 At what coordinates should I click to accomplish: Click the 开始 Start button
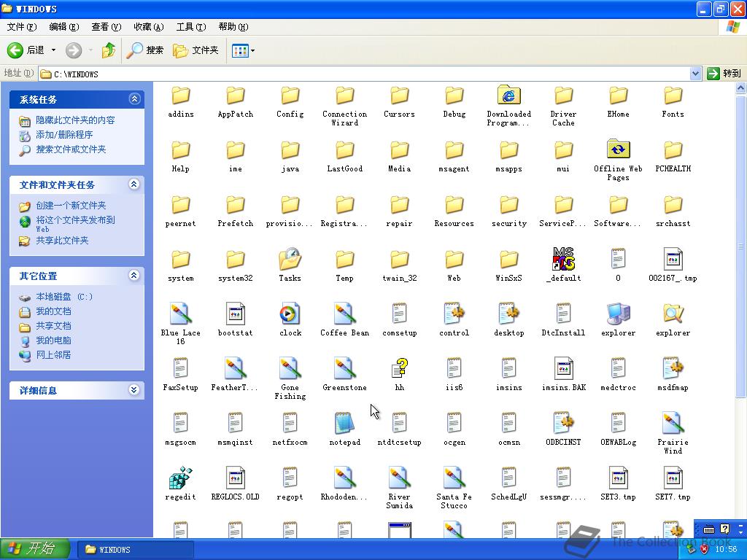[x=35, y=549]
